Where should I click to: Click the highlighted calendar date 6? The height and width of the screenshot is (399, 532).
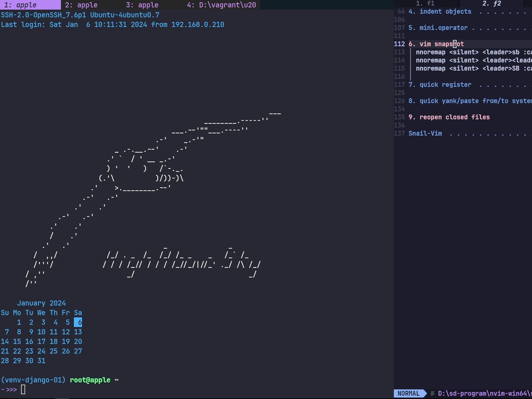78,322
